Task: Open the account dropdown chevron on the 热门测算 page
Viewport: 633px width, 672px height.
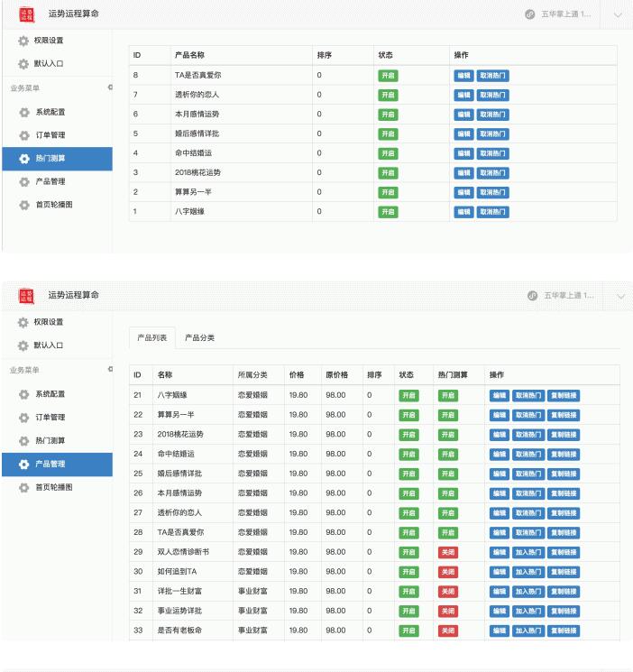Action: 618,14
